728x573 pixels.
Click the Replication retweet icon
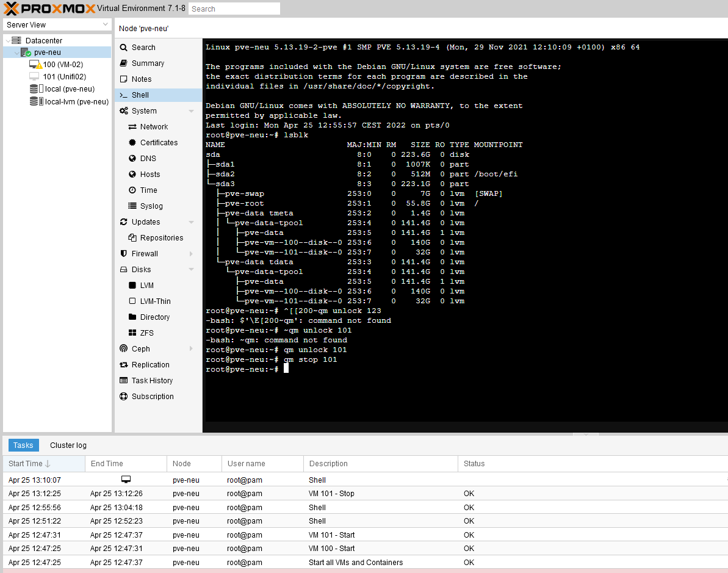pyautogui.click(x=123, y=364)
